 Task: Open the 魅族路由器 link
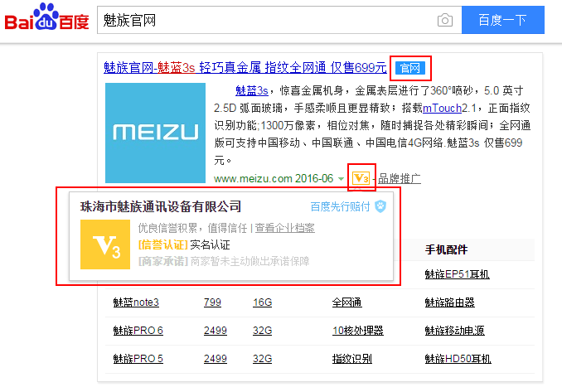(x=449, y=302)
